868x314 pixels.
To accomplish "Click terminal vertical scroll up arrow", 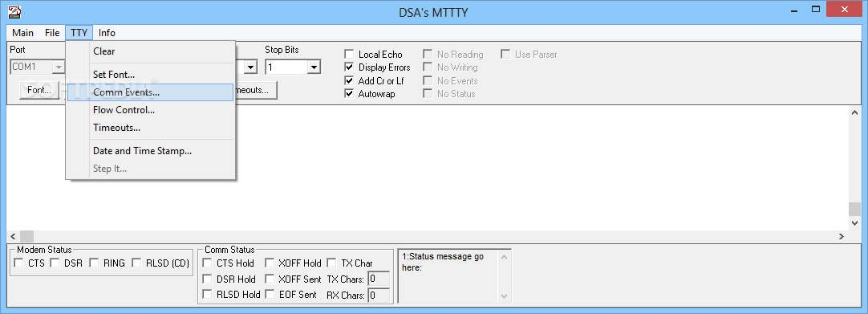I will pos(854,113).
